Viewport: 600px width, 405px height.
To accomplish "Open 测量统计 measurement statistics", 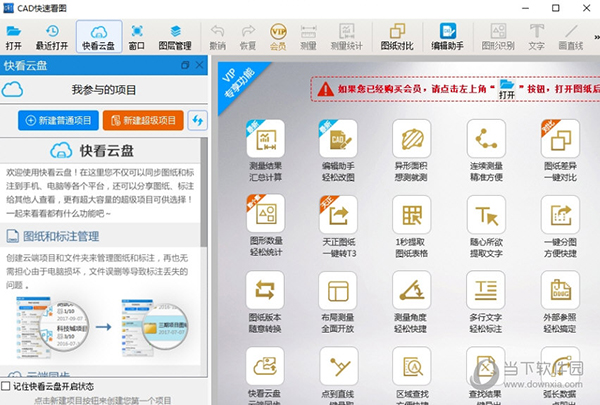I will 347,37.
